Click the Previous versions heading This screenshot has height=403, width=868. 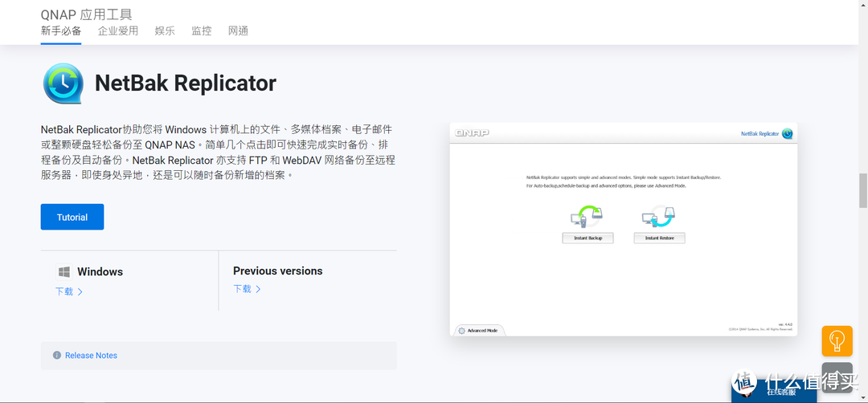pyautogui.click(x=278, y=271)
